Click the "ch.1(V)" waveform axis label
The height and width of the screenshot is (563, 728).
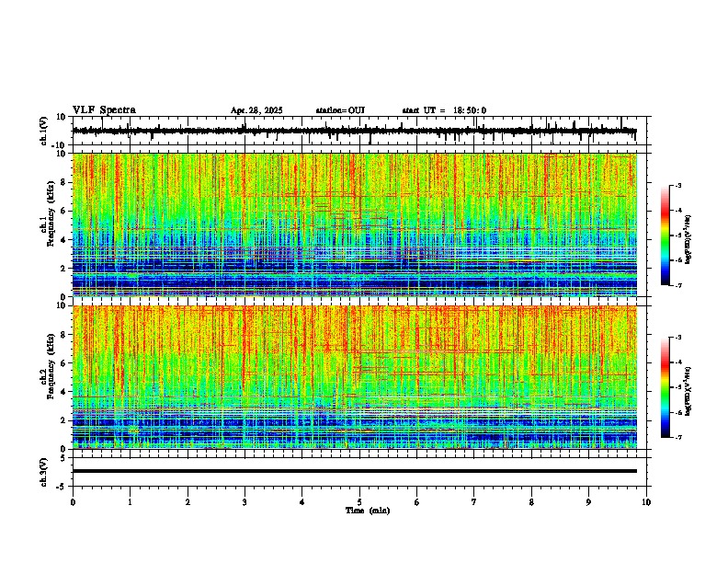pyautogui.click(x=44, y=131)
